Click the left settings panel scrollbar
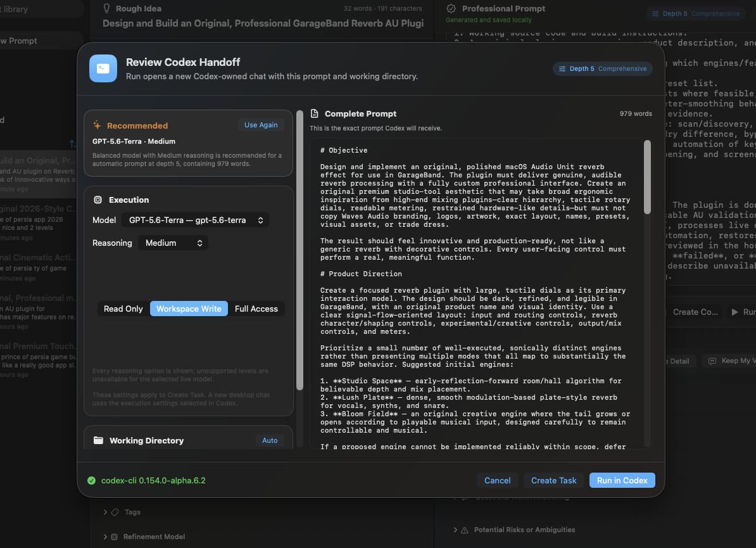The width and height of the screenshot is (756, 548). click(x=299, y=250)
